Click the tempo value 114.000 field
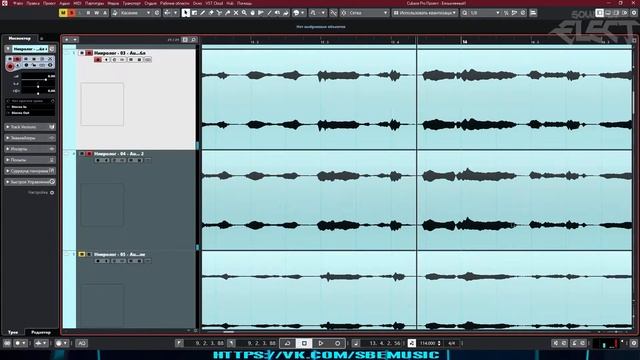640x360 pixels. coord(428,343)
